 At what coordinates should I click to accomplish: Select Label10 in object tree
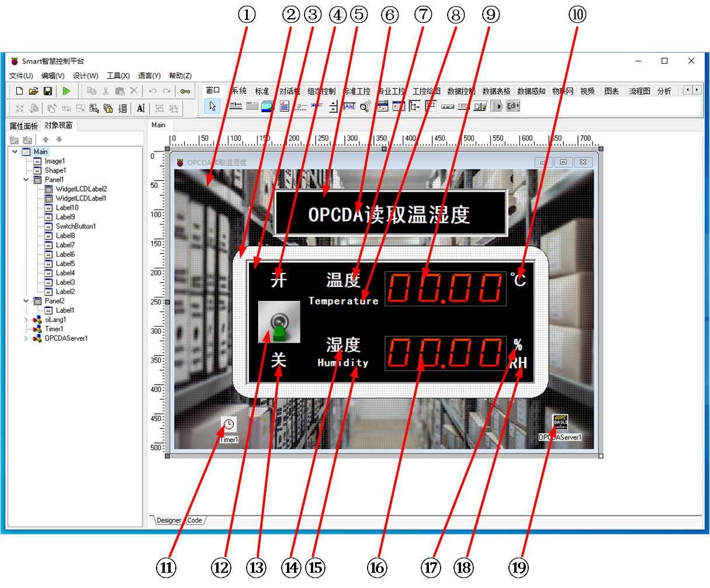[x=67, y=207]
